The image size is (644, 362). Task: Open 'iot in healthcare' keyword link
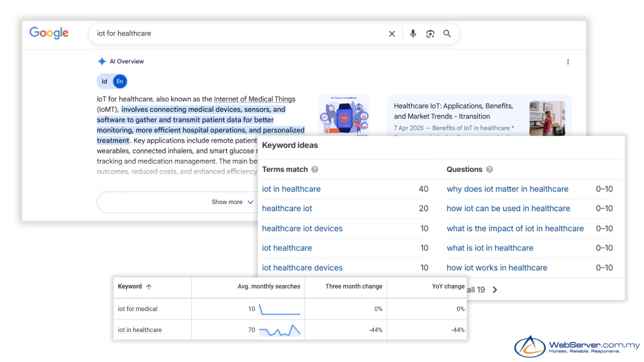tap(291, 189)
